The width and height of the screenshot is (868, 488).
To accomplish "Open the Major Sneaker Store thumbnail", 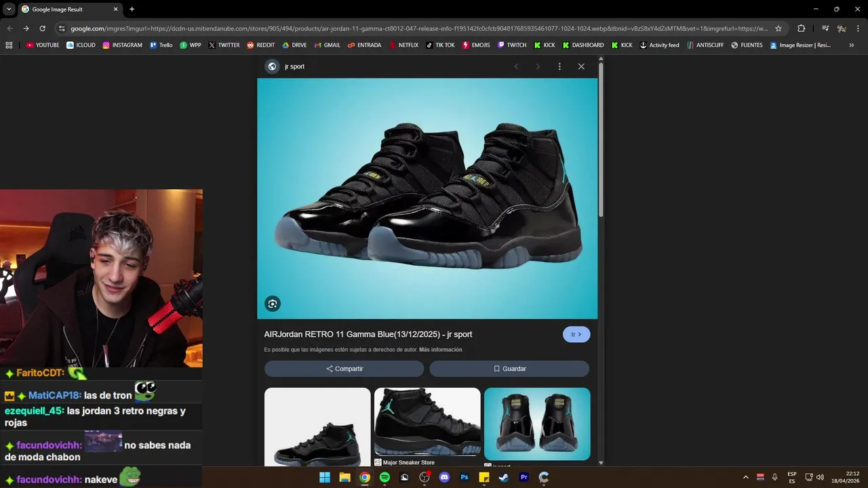I will click(x=427, y=422).
